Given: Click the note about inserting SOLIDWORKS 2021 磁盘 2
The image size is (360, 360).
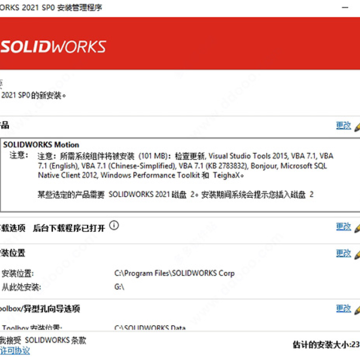Looking at the screenshot, I should coord(175,195).
